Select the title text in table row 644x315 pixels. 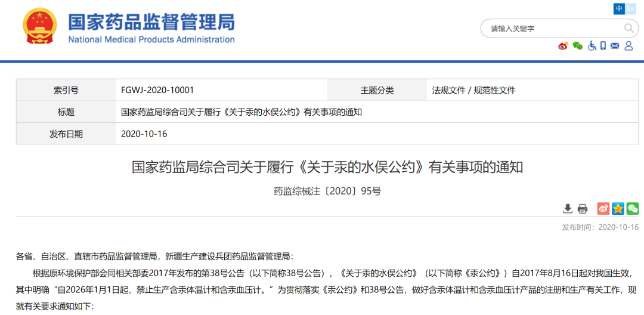tap(241, 112)
